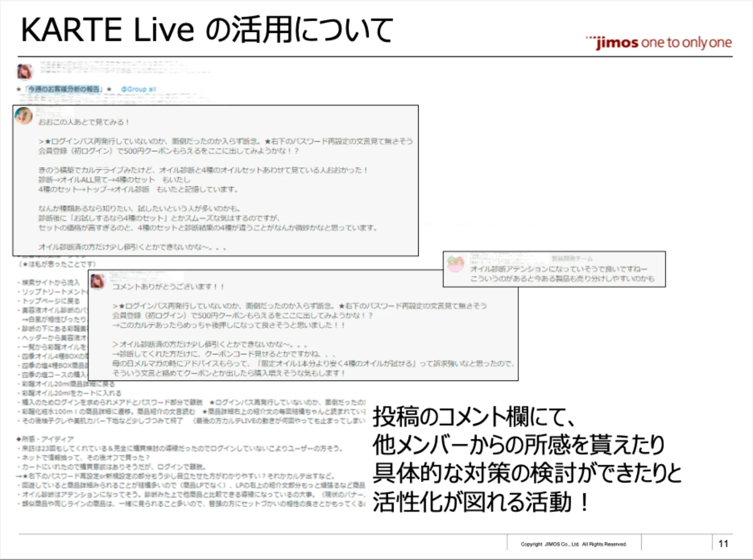Viewport: 753px width, 560px height.
Task: Click the 'Copyright JIMOS Co., Ltd.' footer text
Action: tap(574, 544)
